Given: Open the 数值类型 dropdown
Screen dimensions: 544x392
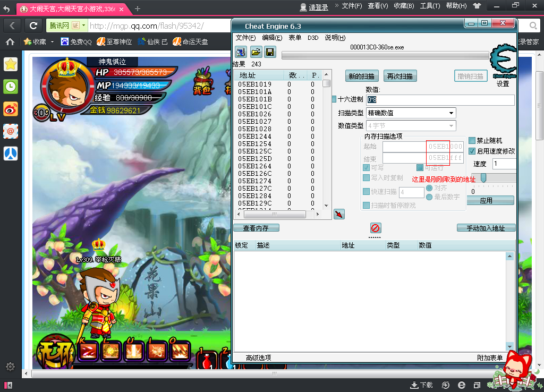Looking at the screenshot, I should click(x=411, y=125).
